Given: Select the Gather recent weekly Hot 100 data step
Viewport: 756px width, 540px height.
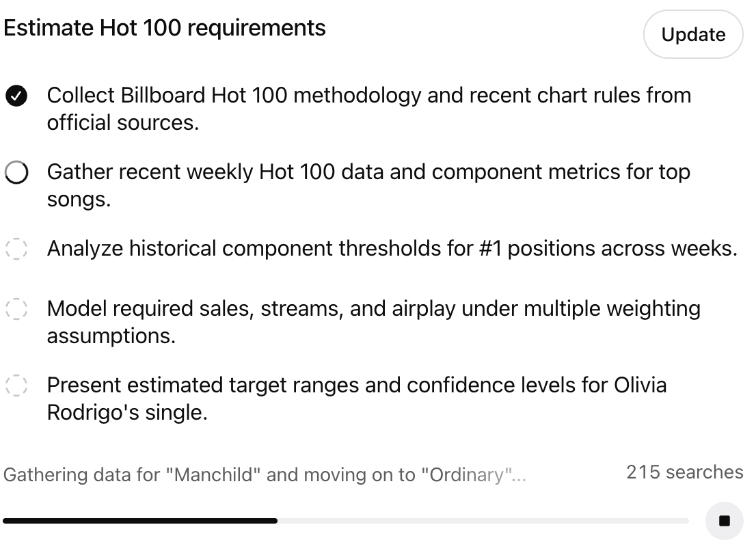Looking at the screenshot, I should tap(368, 186).
